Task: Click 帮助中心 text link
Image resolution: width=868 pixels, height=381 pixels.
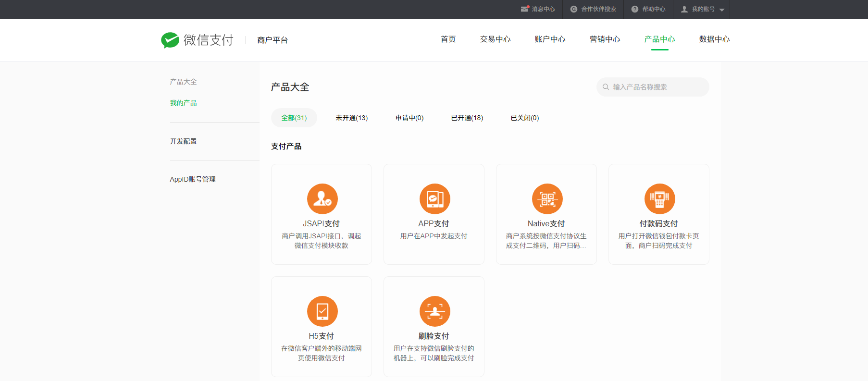Action: 654,9
